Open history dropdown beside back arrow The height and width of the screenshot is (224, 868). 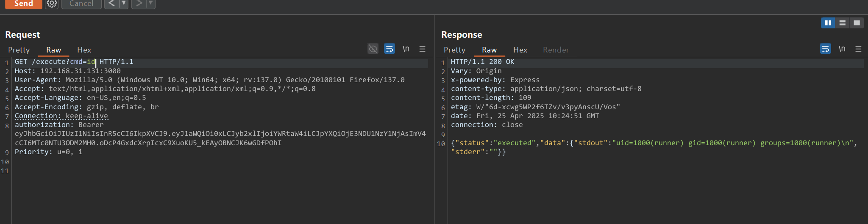coord(124,4)
